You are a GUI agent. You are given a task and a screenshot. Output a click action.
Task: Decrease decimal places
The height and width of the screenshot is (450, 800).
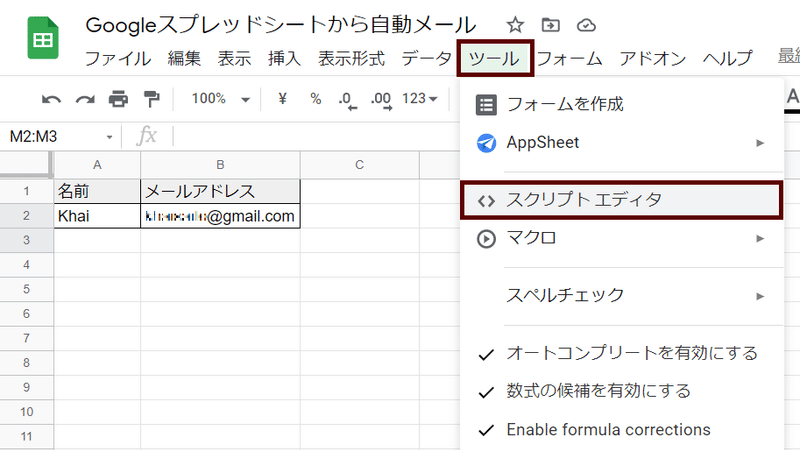347,99
